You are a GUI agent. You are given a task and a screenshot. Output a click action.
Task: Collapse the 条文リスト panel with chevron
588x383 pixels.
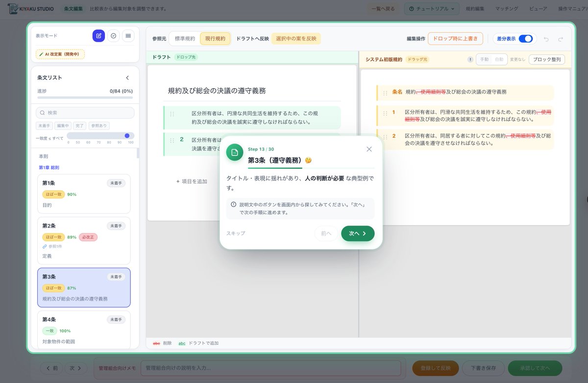coord(127,77)
